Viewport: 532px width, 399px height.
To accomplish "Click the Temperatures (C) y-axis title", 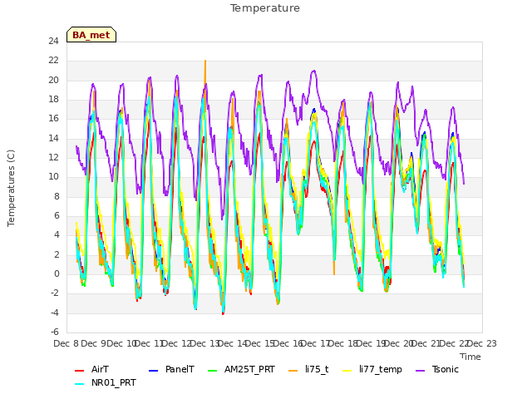I will (11, 188).
